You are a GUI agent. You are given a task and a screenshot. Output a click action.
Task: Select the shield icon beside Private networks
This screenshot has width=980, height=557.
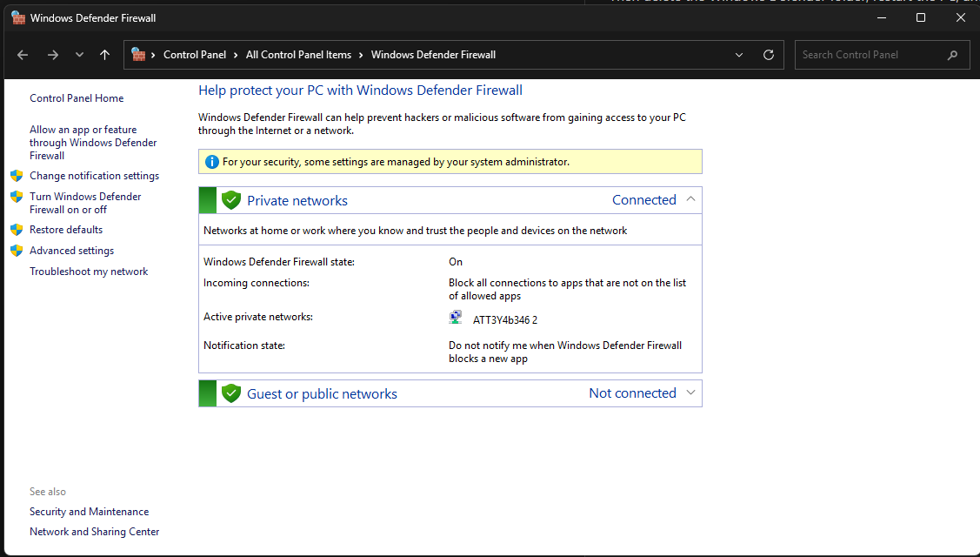(x=231, y=199)
